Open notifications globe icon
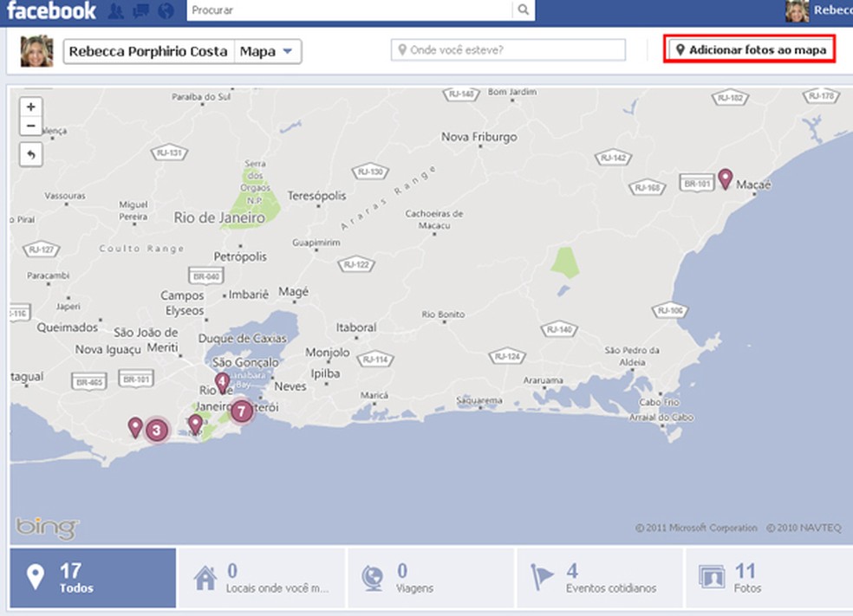Image resolution: width=853 pixels, height=616 pixels. (x=166, y=11)
